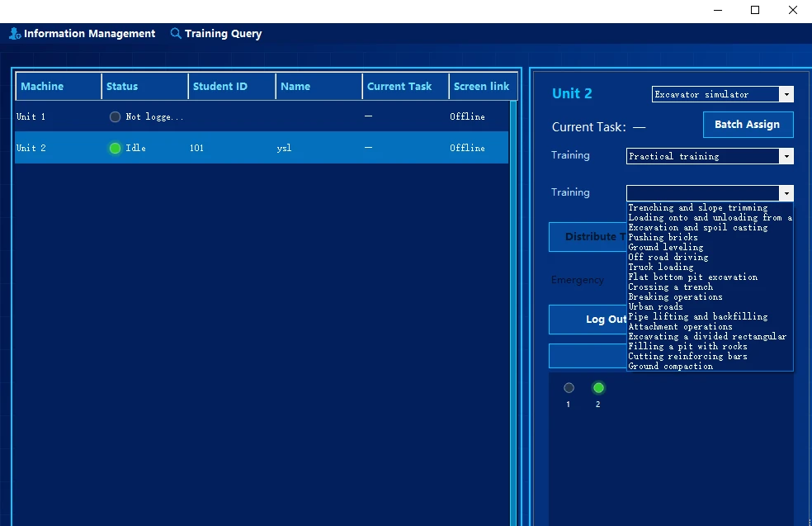This screenshot has width=812, height=526.
Task: Open the Information Management menu
Action: (83, 34)
